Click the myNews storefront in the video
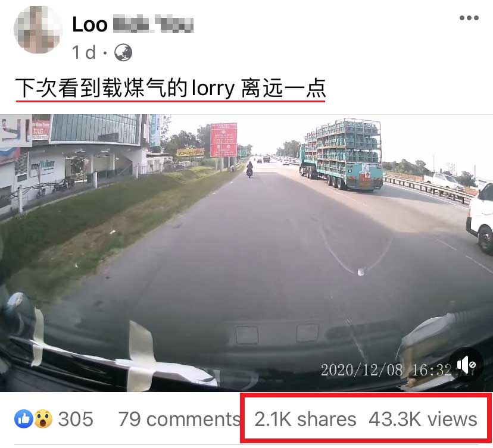 click(42, 165)
